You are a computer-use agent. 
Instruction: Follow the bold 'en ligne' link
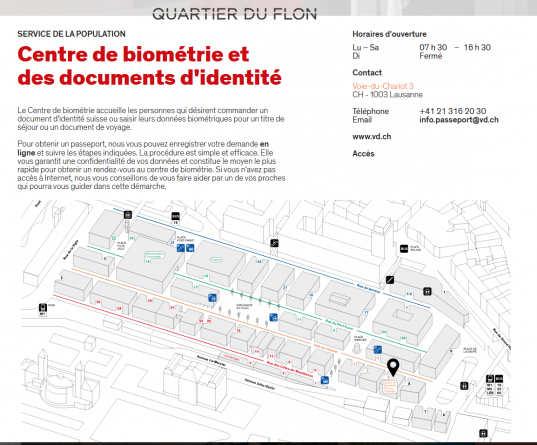pyautogui.click(x=143, y=148)
